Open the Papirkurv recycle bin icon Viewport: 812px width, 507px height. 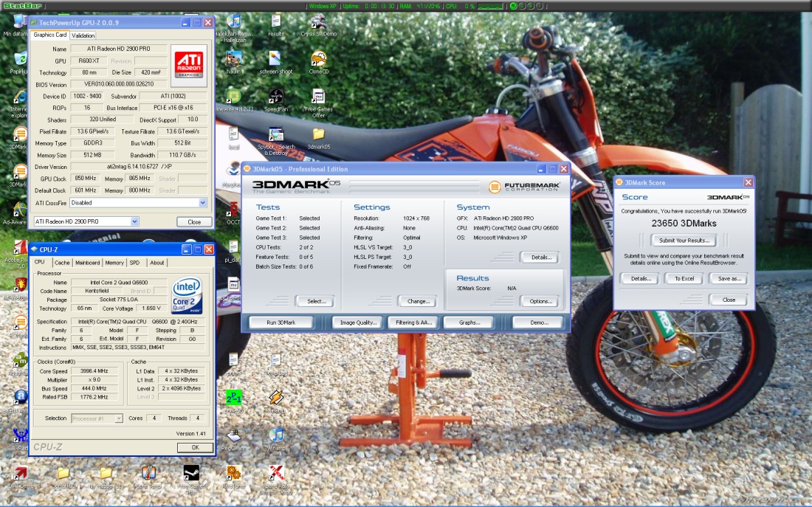coord(19,62)
